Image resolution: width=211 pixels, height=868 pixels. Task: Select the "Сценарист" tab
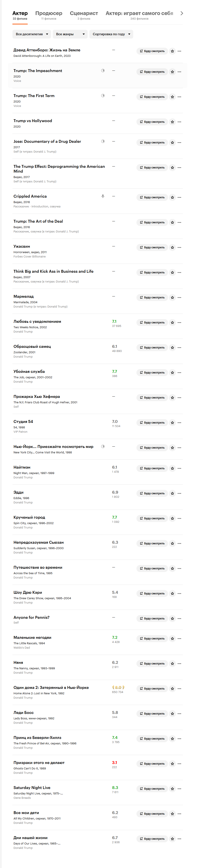pyautogui.click(x=84, y=13)
